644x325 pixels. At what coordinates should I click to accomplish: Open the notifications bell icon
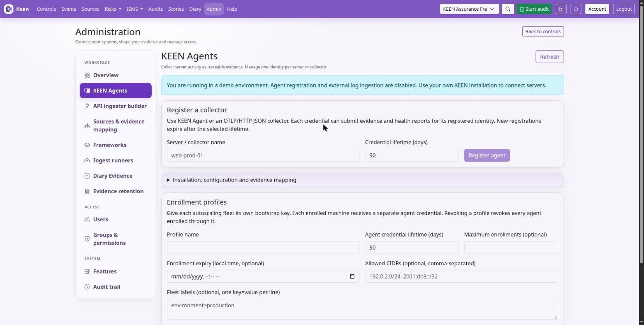[x=576, y=9]
